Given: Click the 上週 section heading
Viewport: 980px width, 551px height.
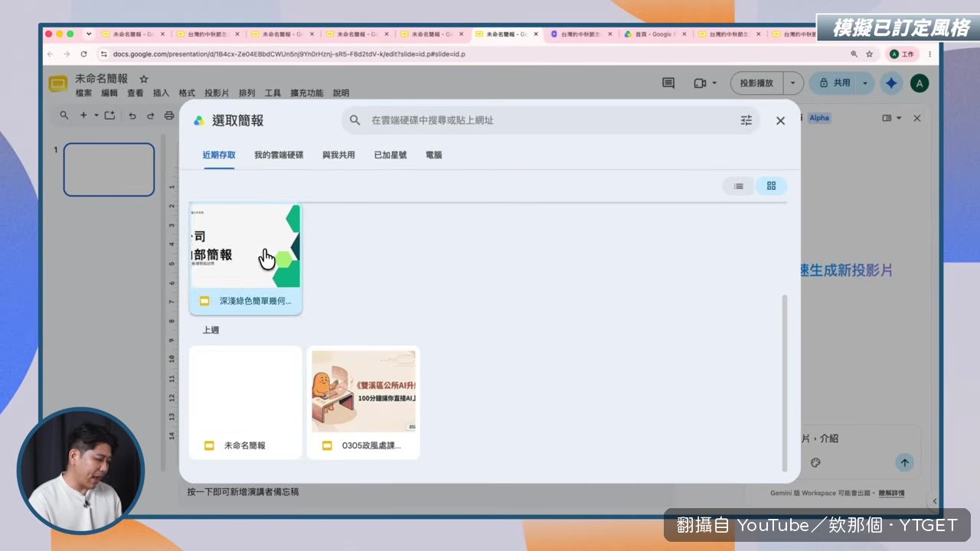Looking at the screenshot, I should click(x=211, y=330).
